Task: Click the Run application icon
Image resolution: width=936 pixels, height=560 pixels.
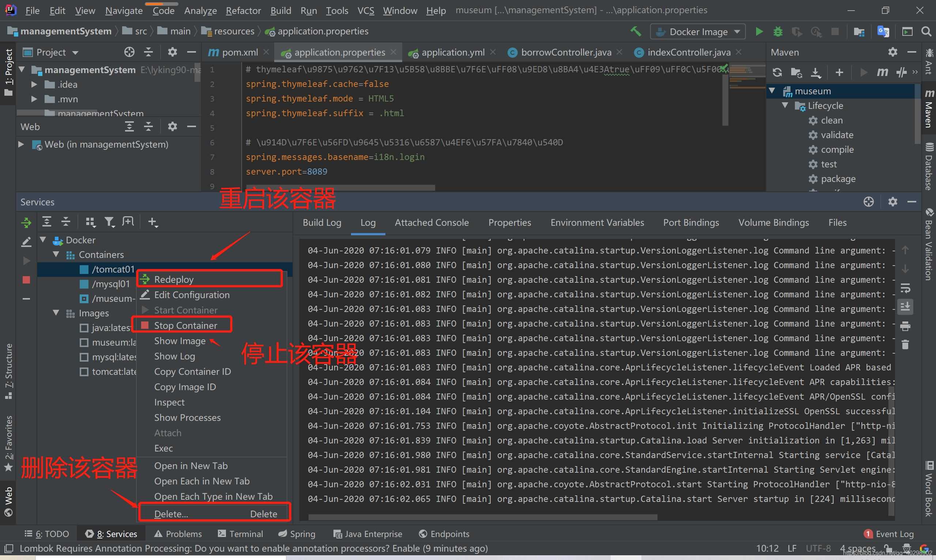Action: tap(759, 31)
